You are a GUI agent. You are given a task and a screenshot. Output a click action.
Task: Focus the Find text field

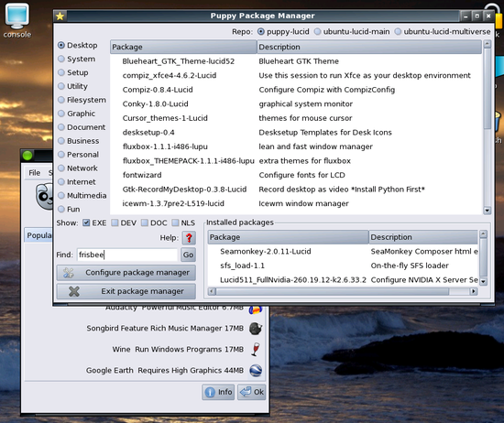(127, 255)
